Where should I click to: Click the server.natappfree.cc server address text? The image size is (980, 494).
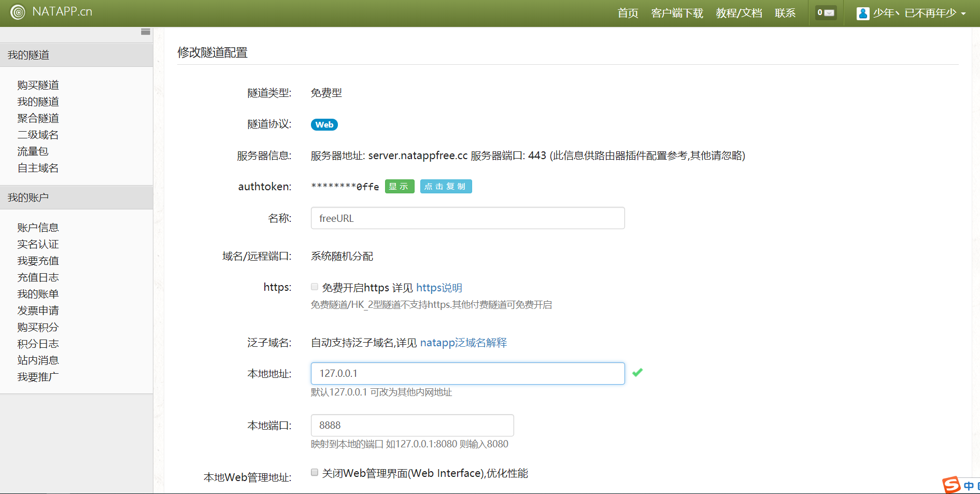coord(418,156)
